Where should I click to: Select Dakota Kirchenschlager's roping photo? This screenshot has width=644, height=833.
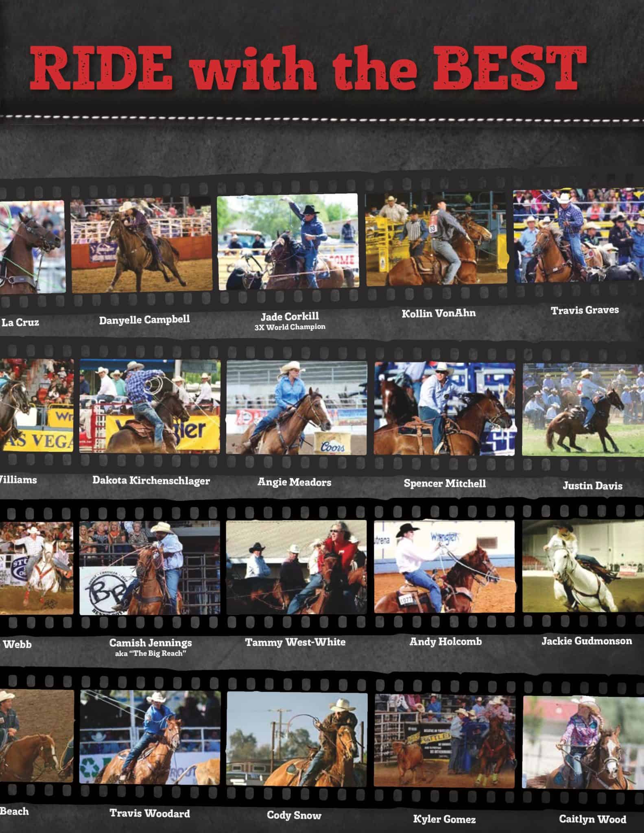(150, 406)
